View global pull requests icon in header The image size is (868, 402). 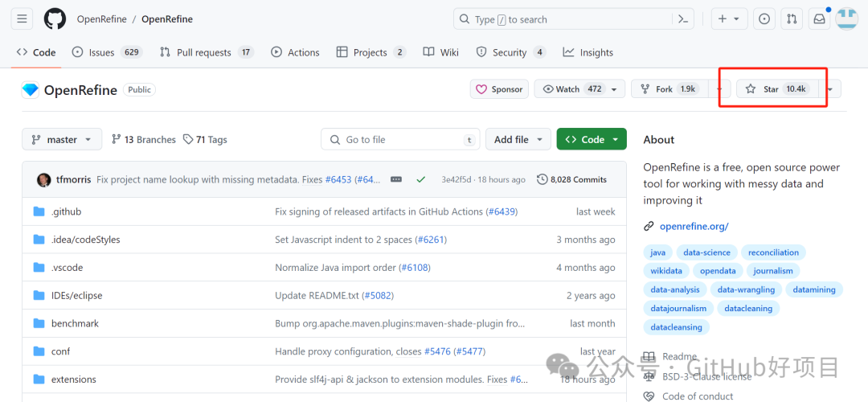[x=792, y=19]
